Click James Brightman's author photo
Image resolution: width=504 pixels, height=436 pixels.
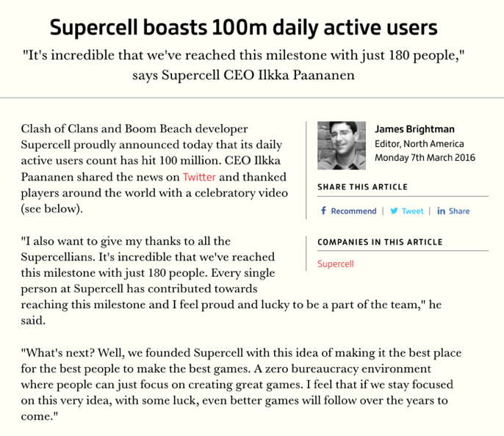coord(342,145)
